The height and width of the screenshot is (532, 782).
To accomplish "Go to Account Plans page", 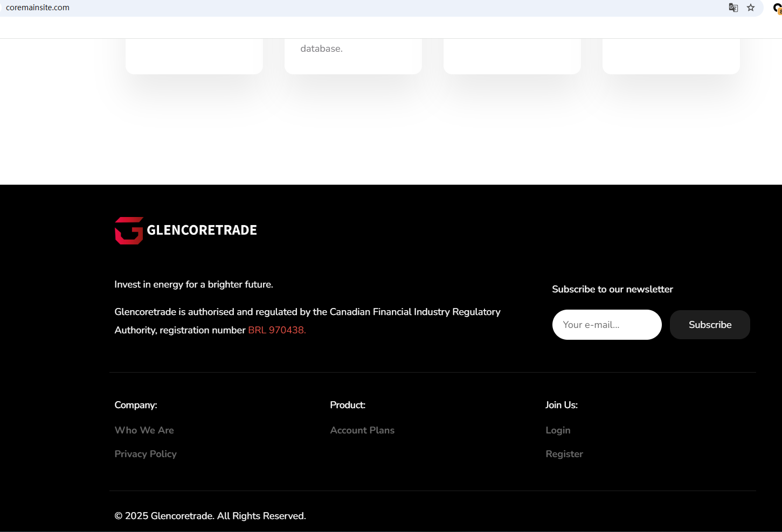I will 362,430.
